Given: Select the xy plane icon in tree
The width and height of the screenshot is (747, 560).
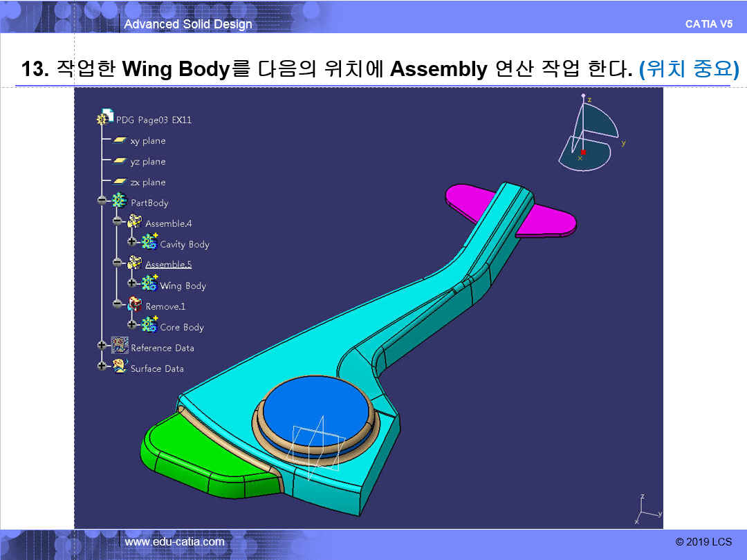Looking at the screenshot, I should [120, 140].
